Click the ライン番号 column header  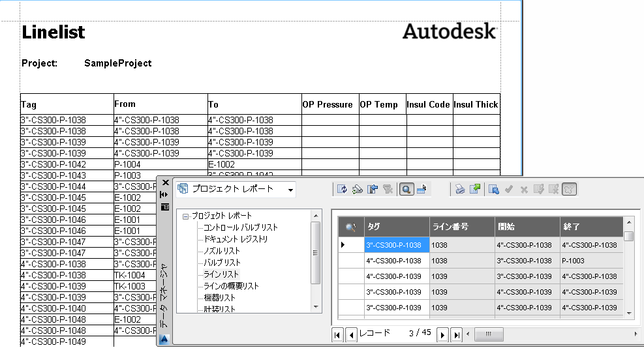pyautogui.click(x=462, y=227)
